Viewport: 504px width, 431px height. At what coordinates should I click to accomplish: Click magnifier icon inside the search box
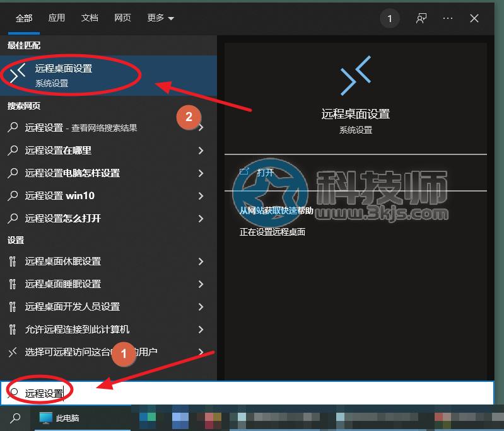tap(13, 393)
